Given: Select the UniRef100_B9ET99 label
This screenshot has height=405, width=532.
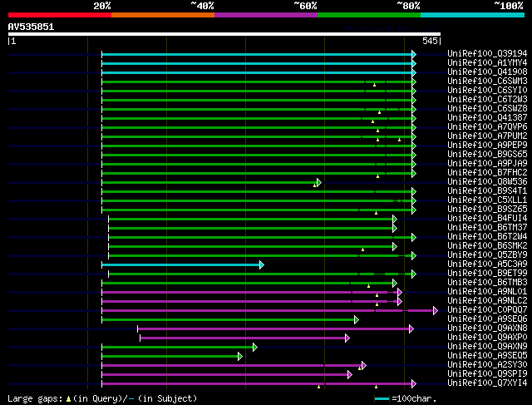Looking at the screenshot, I should click(x=487, y=274).
